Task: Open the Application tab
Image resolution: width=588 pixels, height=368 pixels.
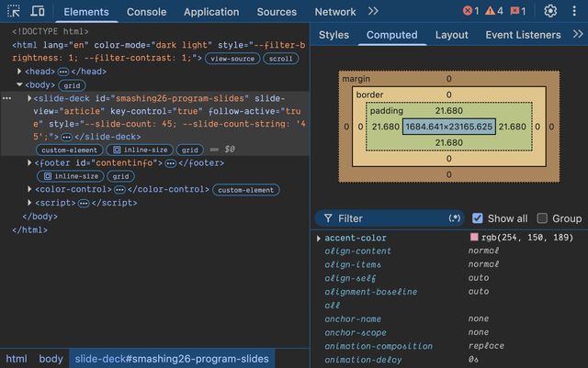Action: 211,12
